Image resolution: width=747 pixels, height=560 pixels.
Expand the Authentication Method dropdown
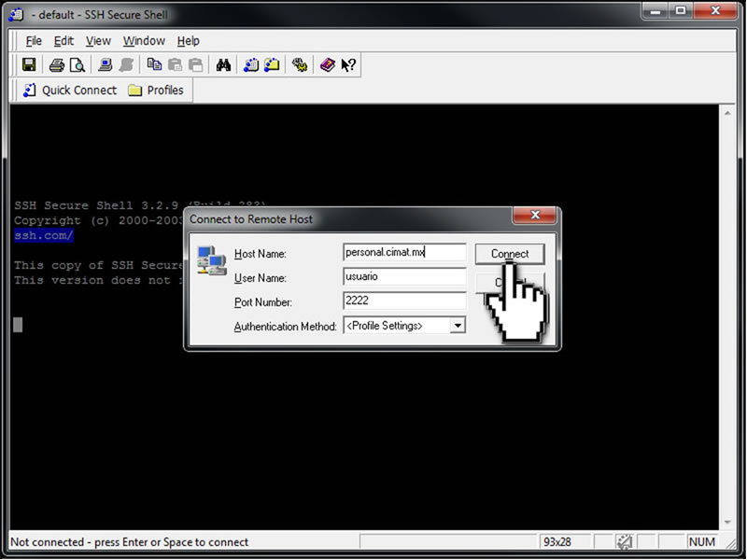click(458, 326)
